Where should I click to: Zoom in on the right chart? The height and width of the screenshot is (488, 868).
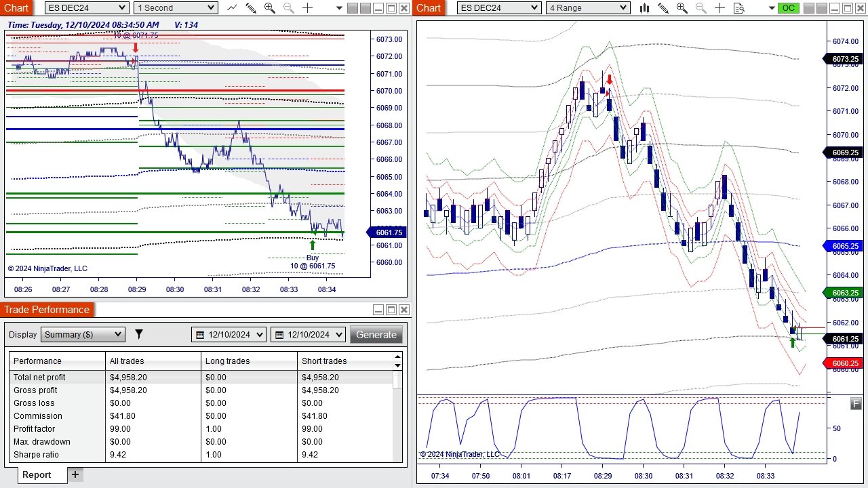pos(682,8)
